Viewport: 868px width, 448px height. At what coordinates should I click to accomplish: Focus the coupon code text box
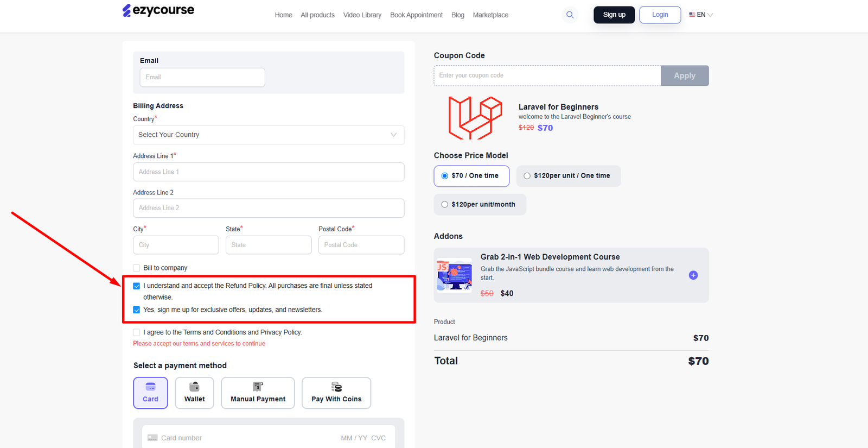(x=547, y=76)
